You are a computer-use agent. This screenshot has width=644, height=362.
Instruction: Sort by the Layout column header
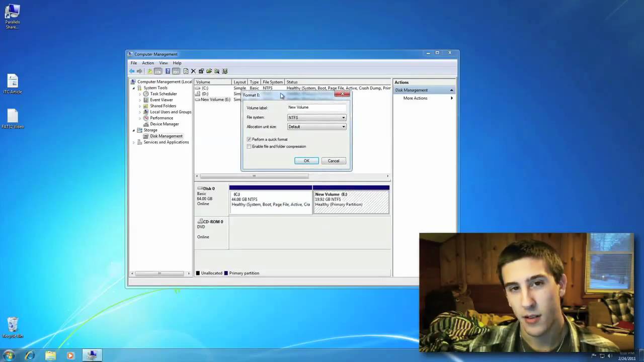pyautogui.click(x=239, y=82)
